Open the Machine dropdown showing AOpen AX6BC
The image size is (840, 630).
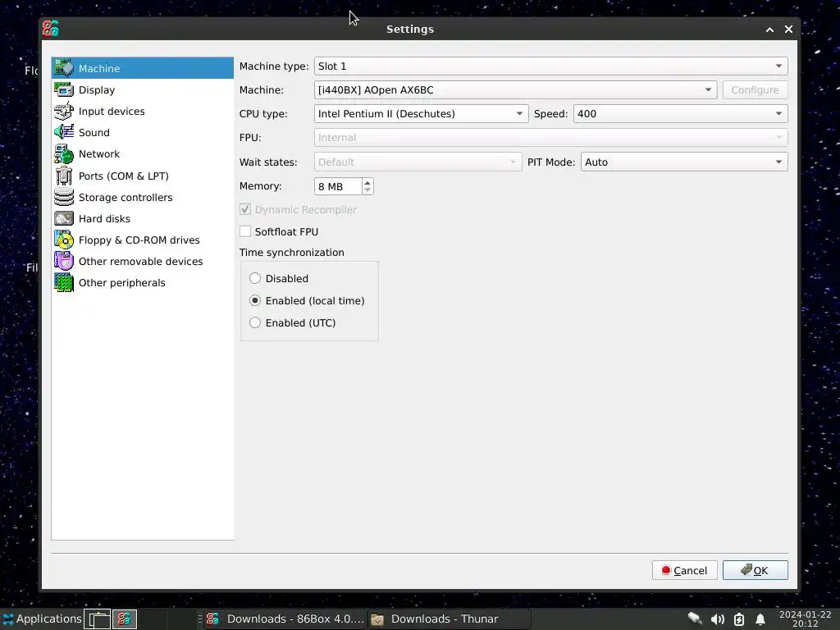click(x=515, y=89)
